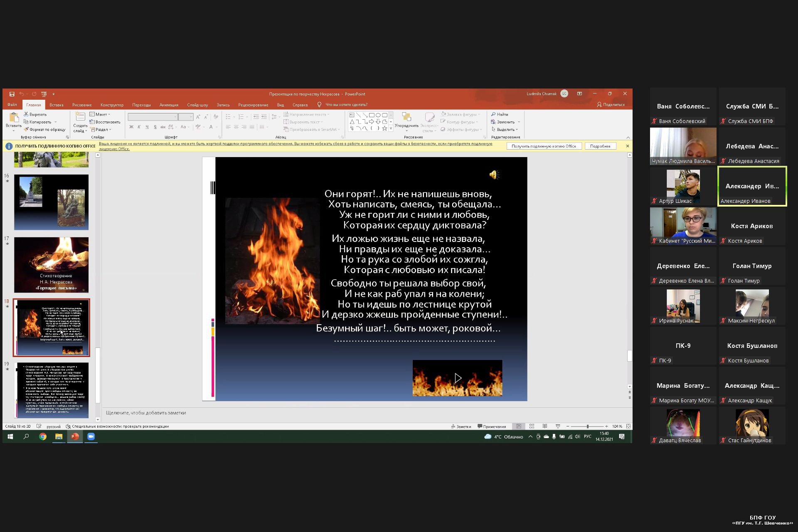Switch to the Конструктор tab
798x532 pixels.
112,105
